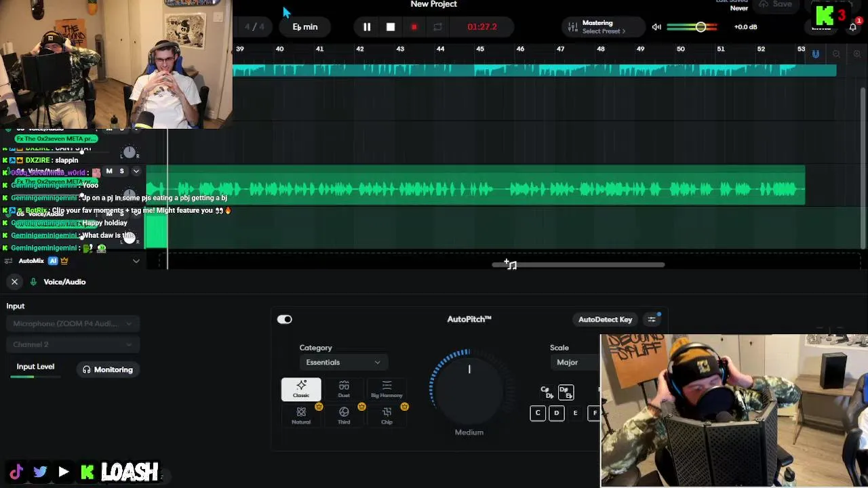Expand track 04 options chevron
Viewport: 868px width, 488px height.
(136, 171)
